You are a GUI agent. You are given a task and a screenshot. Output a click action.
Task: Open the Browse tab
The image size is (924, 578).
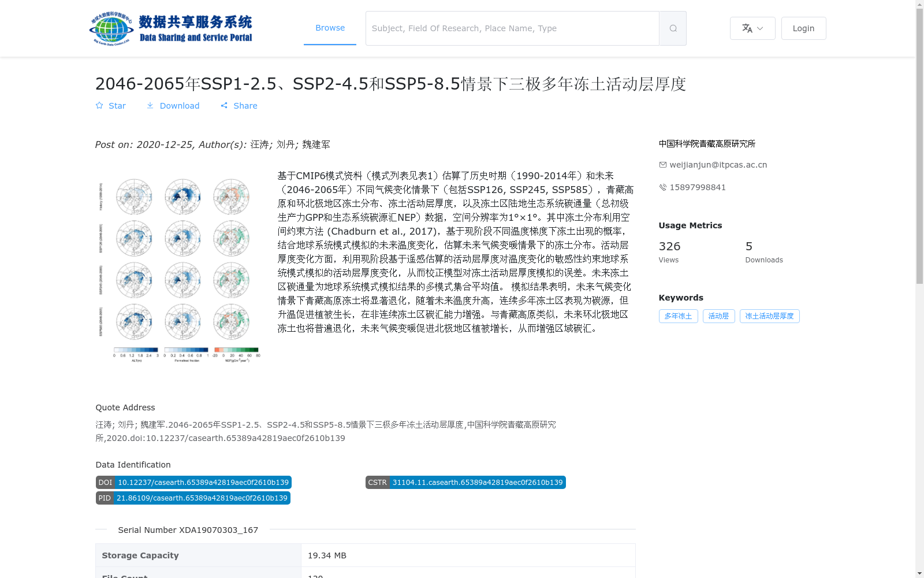(x=330, y=28)
